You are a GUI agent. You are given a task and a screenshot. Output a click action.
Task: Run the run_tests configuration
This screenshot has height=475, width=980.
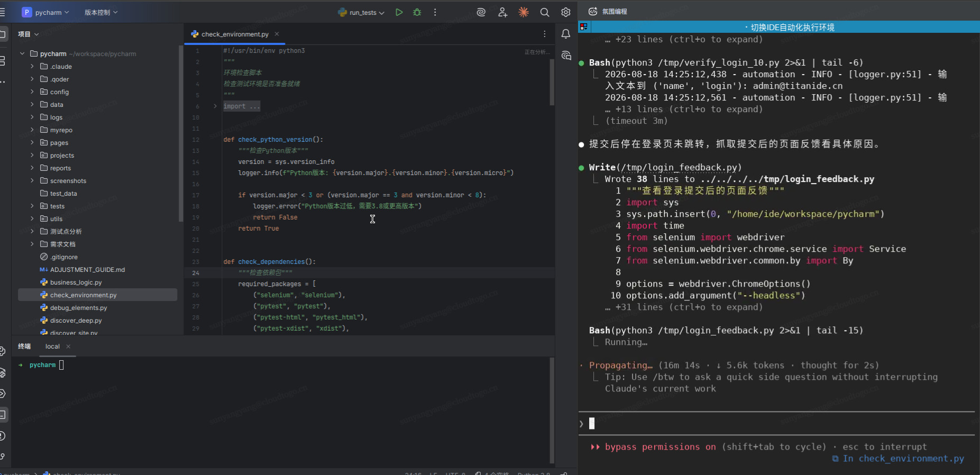tap(399, 12)
